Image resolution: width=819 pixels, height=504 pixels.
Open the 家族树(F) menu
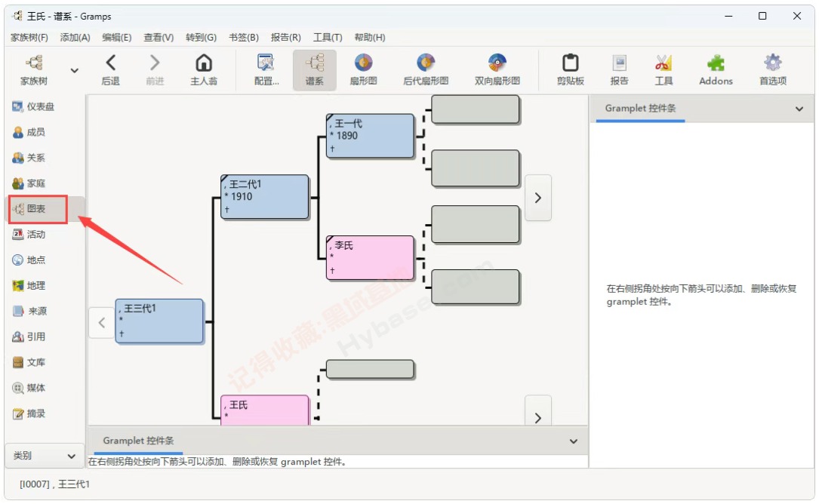[29, 38]
